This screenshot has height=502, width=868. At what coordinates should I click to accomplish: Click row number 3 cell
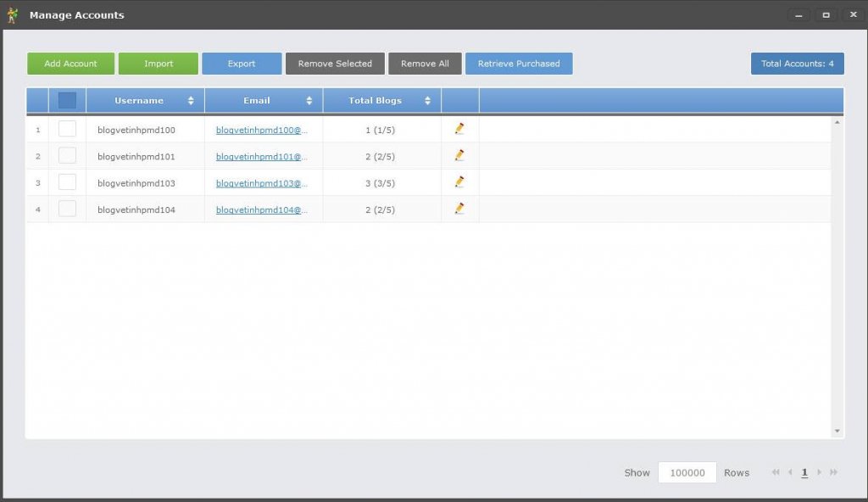37,183
